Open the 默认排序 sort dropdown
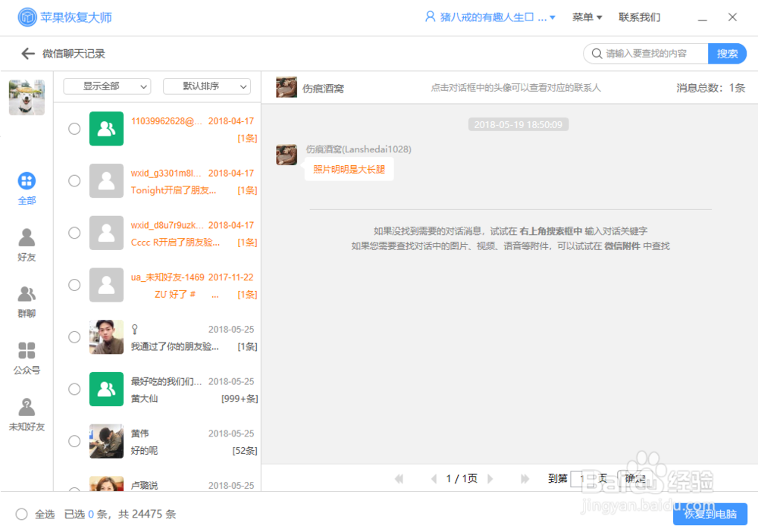This screenshot has width=758, height=532. (207, 86)
